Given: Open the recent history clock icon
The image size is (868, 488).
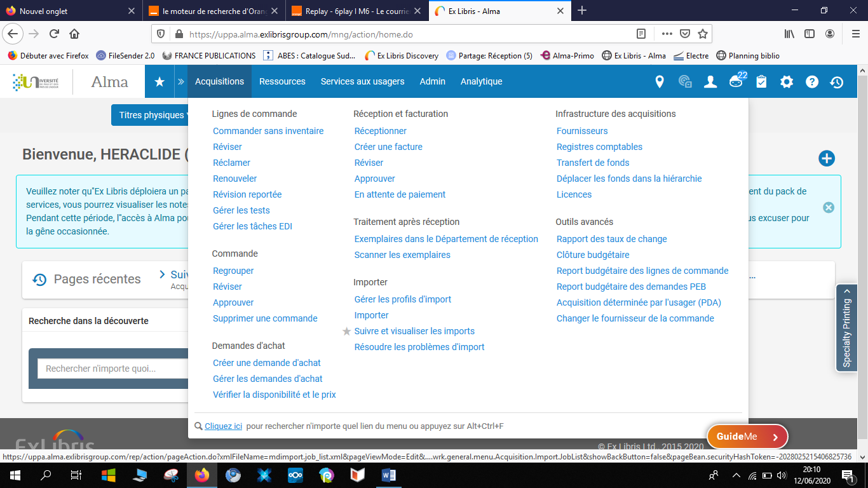Looking at the screenshot, I should (x=837, y=81).
